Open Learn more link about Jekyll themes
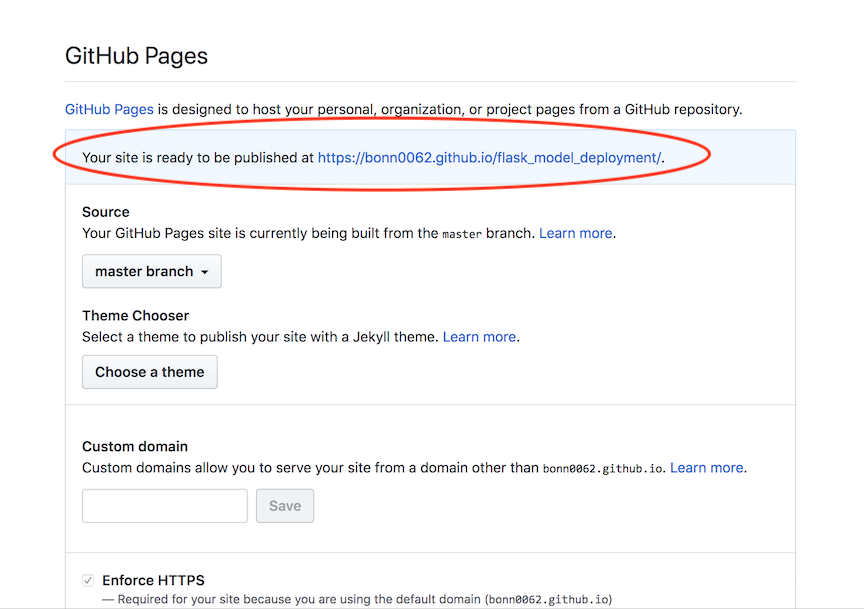 [479, 337]
